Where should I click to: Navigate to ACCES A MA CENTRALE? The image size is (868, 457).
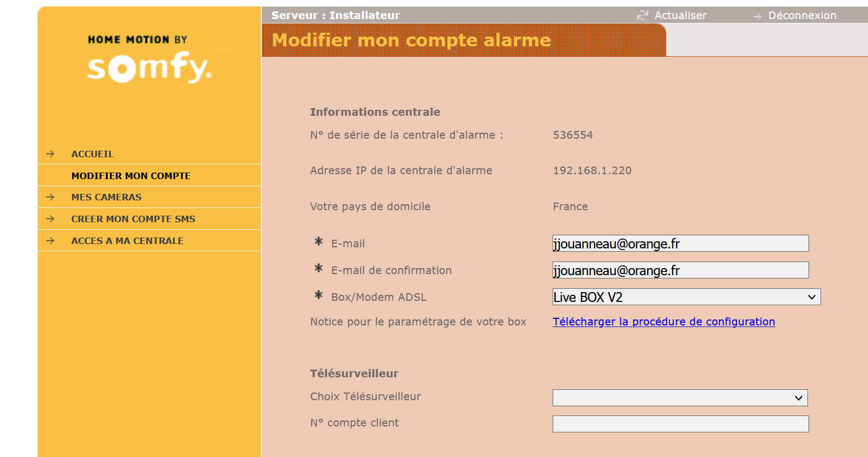(x=127, y=241)
